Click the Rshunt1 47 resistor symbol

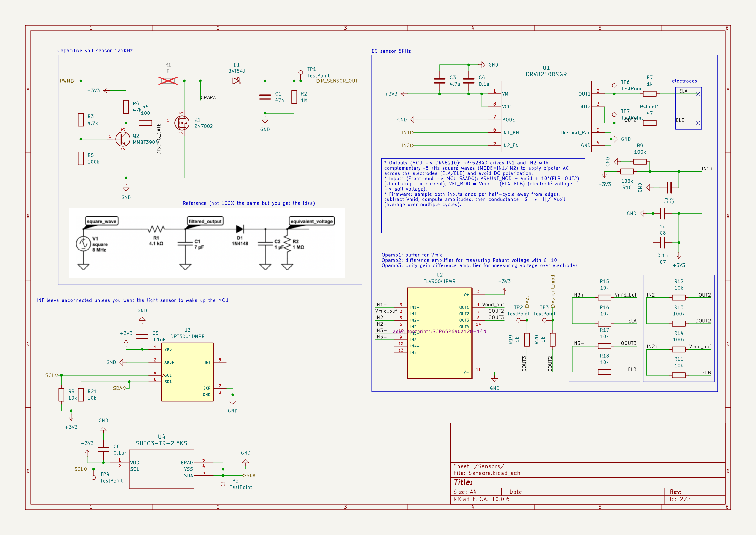(650, 123)
